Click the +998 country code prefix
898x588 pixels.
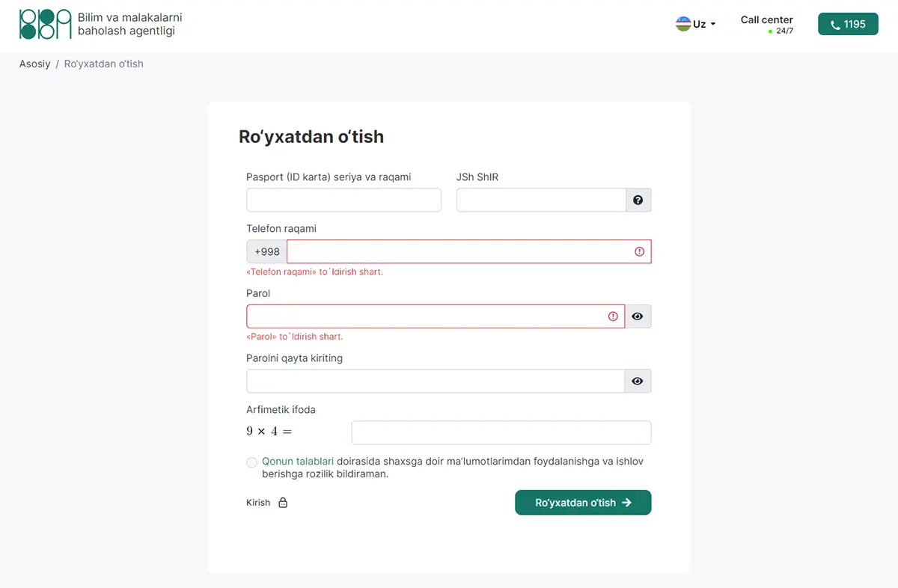coord(267,251)
